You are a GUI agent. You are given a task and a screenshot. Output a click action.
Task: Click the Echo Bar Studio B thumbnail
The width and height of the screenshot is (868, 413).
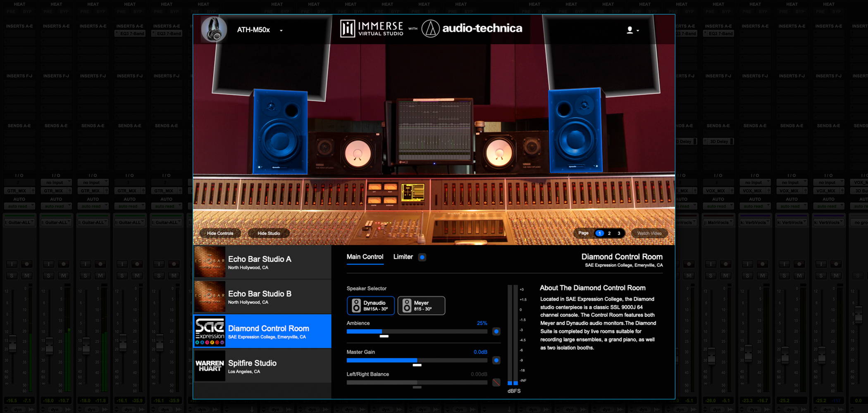[210, 297]
